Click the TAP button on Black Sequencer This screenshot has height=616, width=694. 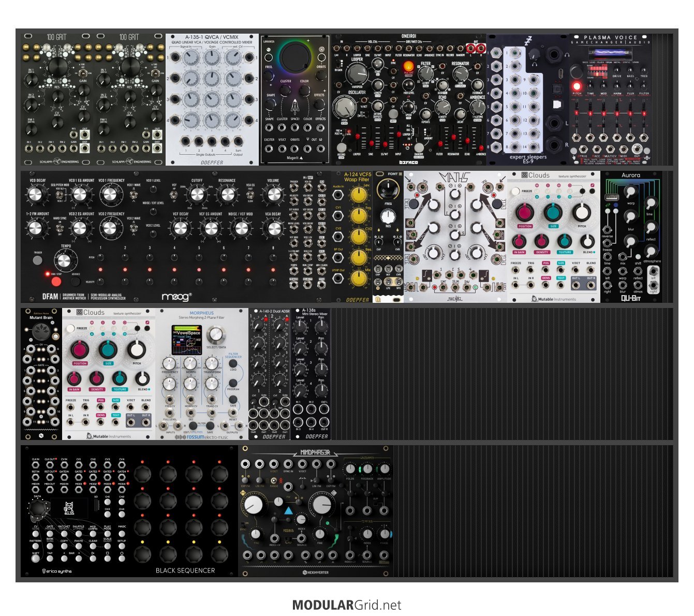coord(50,559)
